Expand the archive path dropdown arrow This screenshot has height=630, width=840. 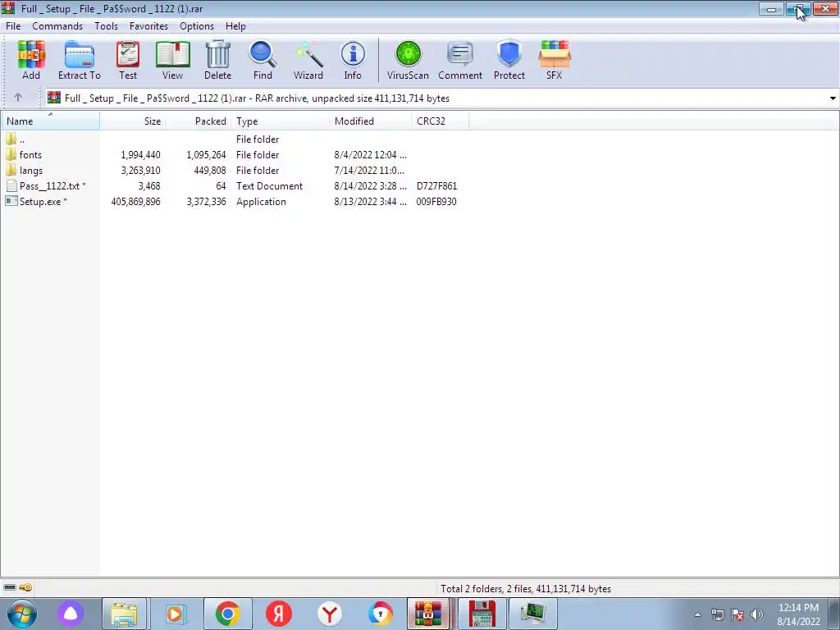click(833, 98)
